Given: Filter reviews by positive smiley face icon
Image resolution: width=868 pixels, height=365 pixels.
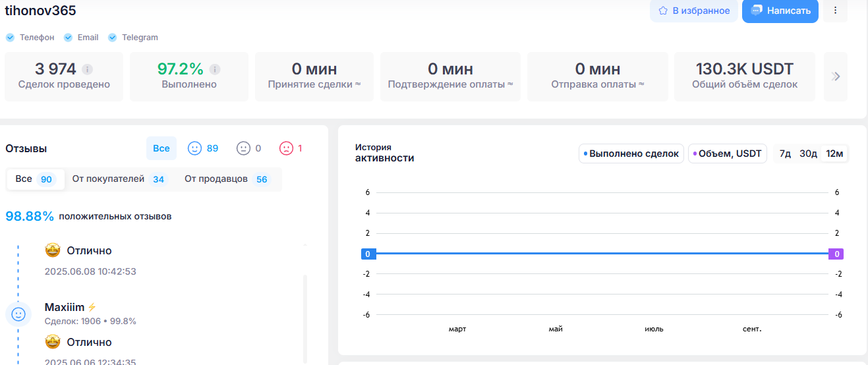Looking at the screenshot, I should click(194, 148).
